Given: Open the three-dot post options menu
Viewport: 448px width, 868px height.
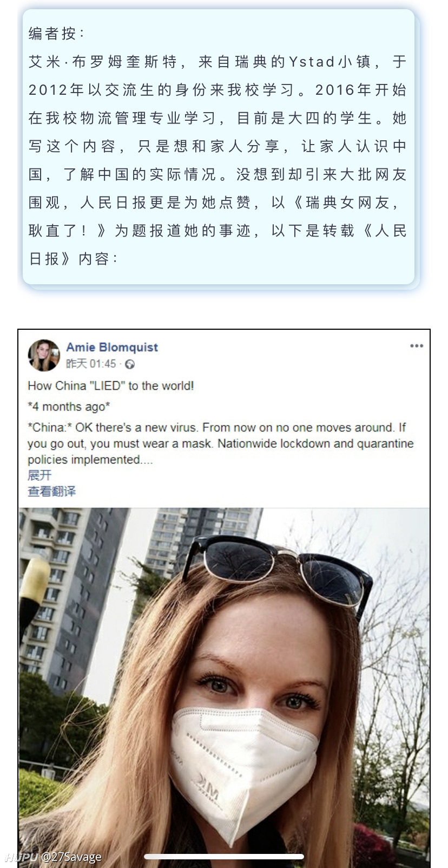Looking at the screenshot, I should point(416,346).
